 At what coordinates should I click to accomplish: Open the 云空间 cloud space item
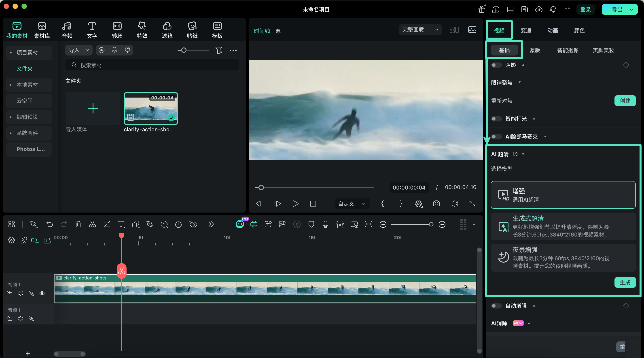tap(29, 101)
